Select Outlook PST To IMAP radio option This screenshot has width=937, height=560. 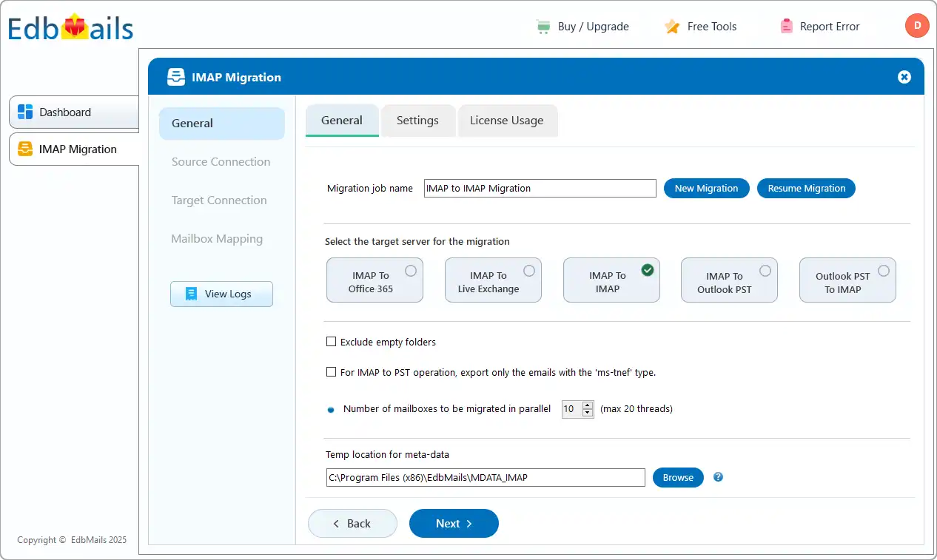click(x=883, y=271)
